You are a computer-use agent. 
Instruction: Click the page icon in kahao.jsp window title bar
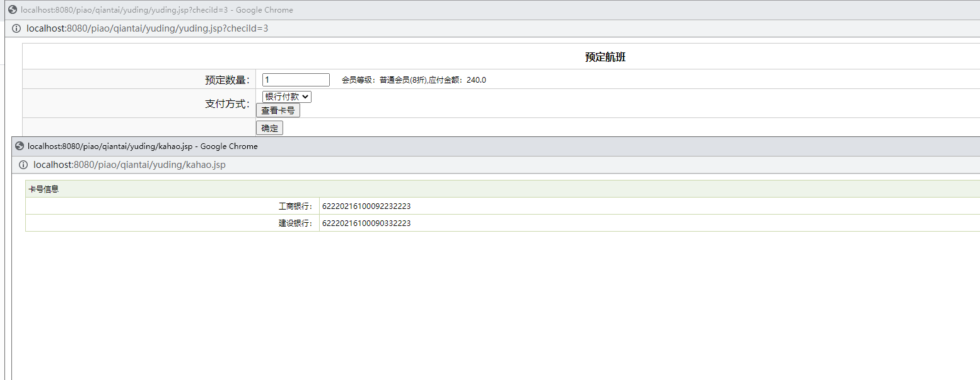(x=19, y=146)
